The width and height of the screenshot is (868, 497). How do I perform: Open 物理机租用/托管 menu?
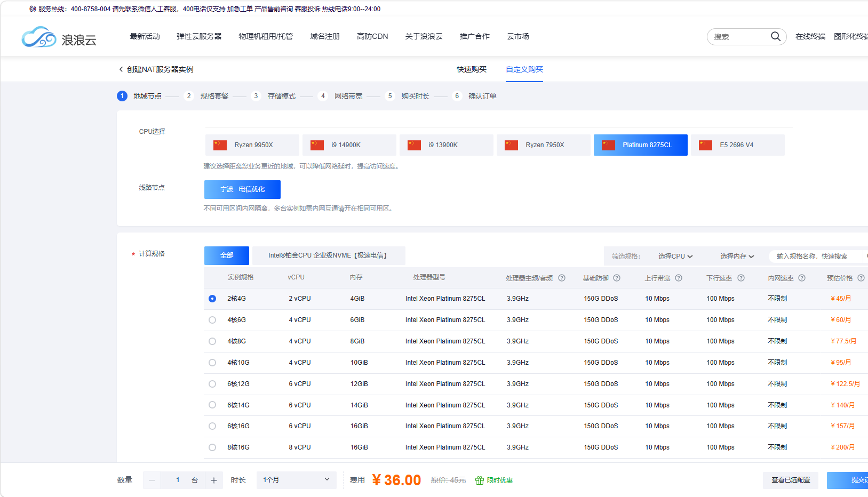click(x=266, y=36)
